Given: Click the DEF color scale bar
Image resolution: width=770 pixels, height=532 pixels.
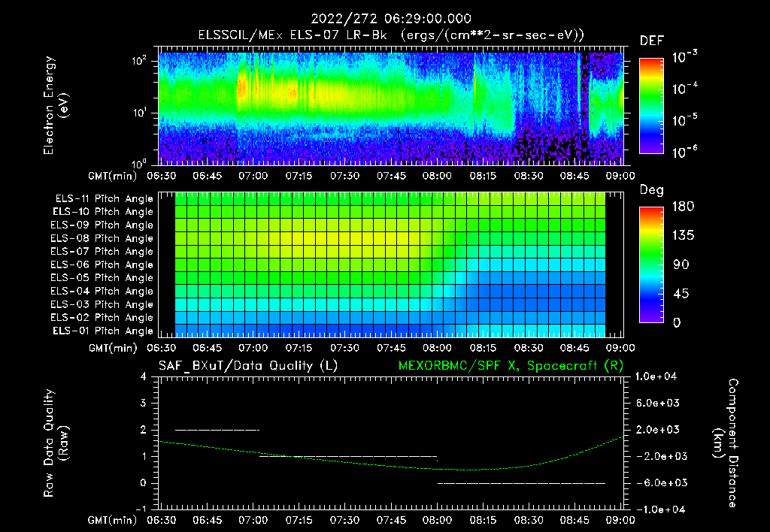Looking at the screenshot, I should coord(651,105).
